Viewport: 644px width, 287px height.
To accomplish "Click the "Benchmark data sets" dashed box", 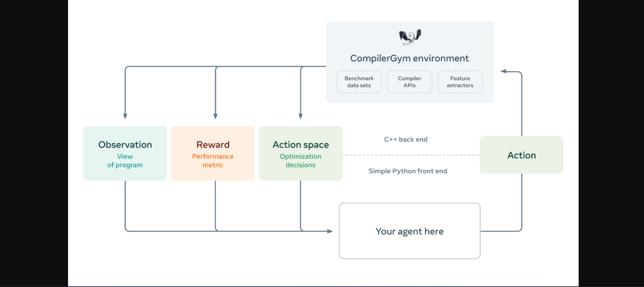I will pos(359,82).
